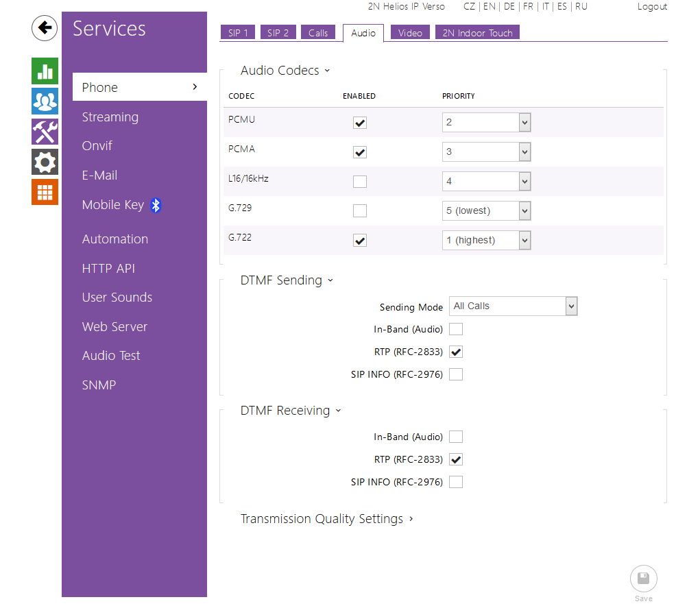The width and height of the screenshot is (700, 606).
Task: Click the back arrow icon
Action: (x=45, y=28)
